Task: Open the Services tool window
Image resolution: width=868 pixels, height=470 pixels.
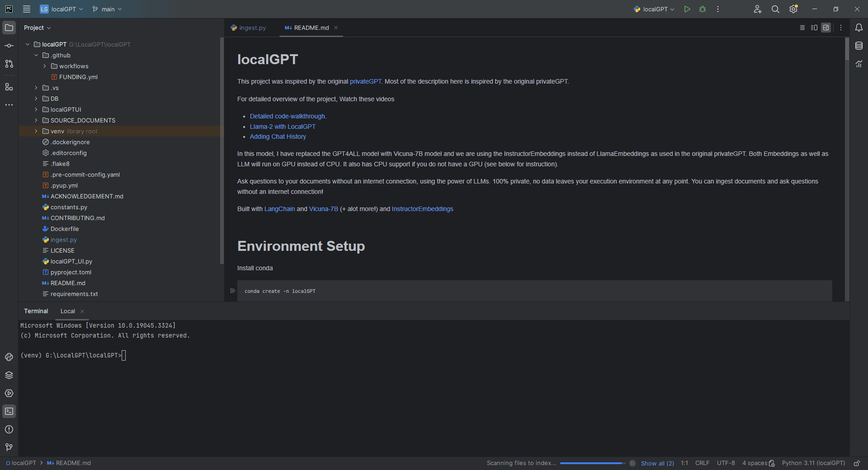Action: [9, 393]
